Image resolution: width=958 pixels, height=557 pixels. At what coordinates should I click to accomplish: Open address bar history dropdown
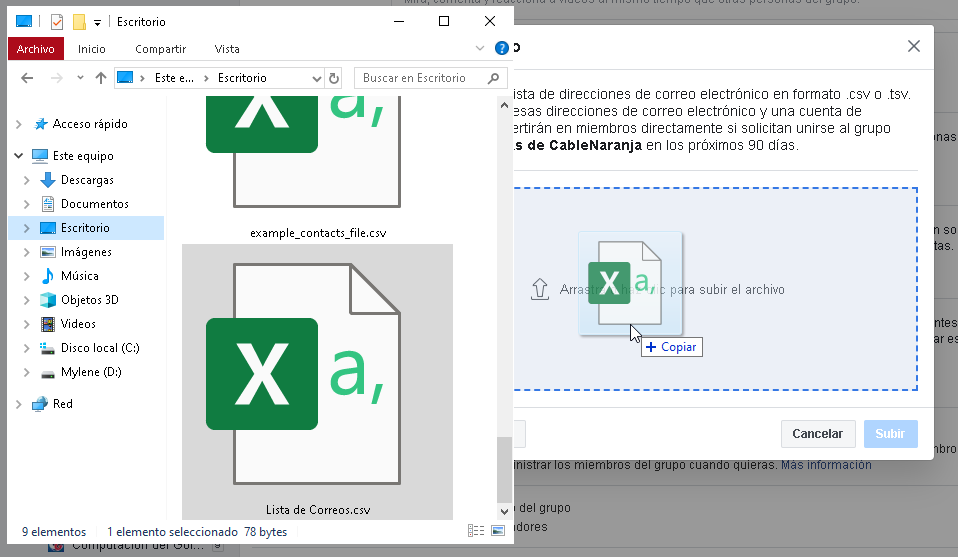tap(316, 78)
